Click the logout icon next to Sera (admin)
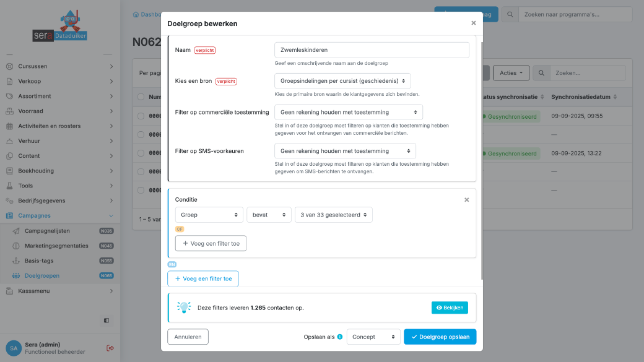Viewport: 644px width, 362px height. click(110, 348)
